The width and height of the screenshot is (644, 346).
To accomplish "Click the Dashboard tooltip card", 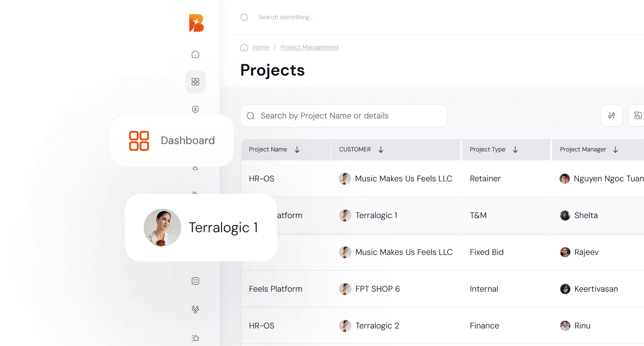I will tap(171, 140).
